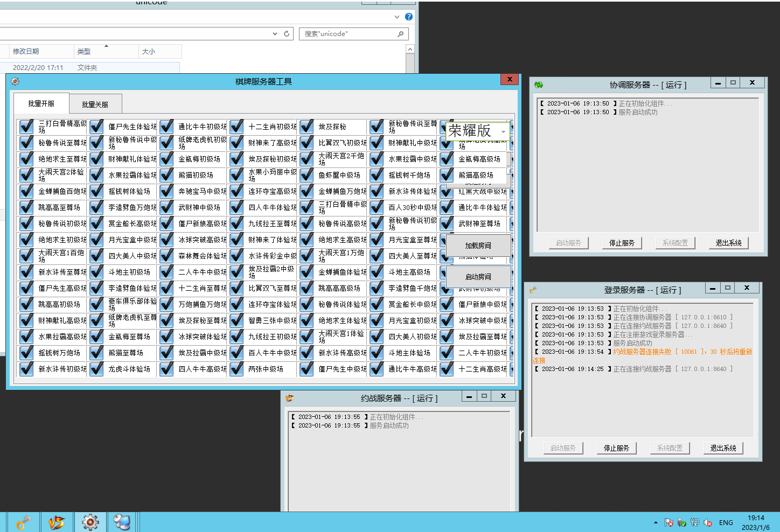Click the monitor icon in taskbar

tap(122, 522)
